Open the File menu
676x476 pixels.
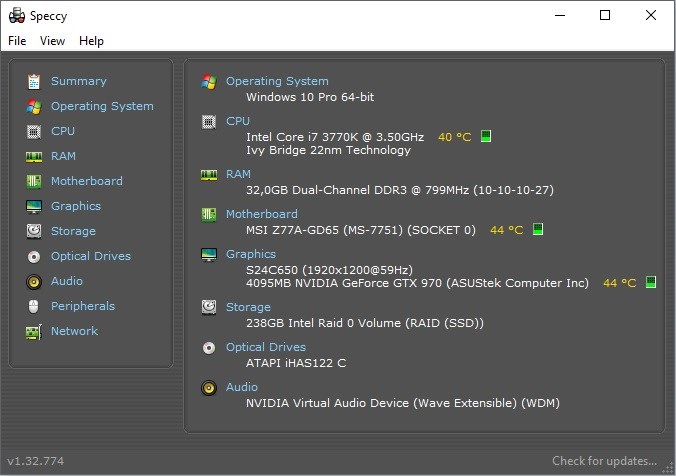click(17, 41)
